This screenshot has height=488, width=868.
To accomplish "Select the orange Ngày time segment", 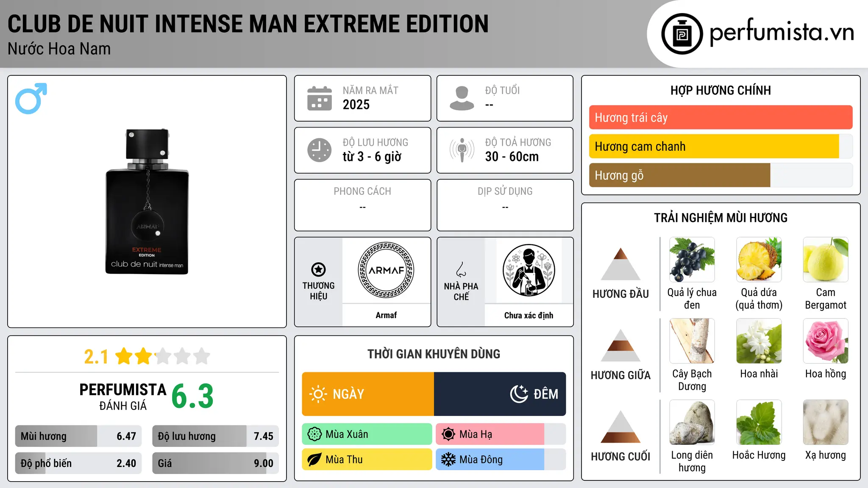I will 368,394.
